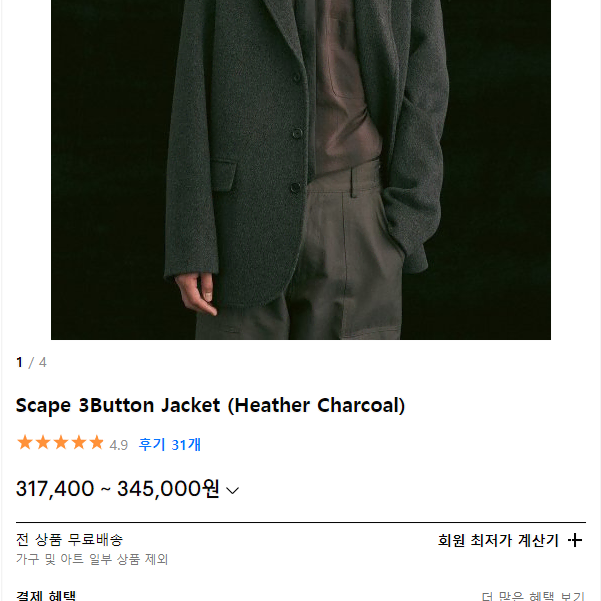Click the third orange rating star
Image resolution: width=601 pixels, height=601 pixels.
click(61, 442)
